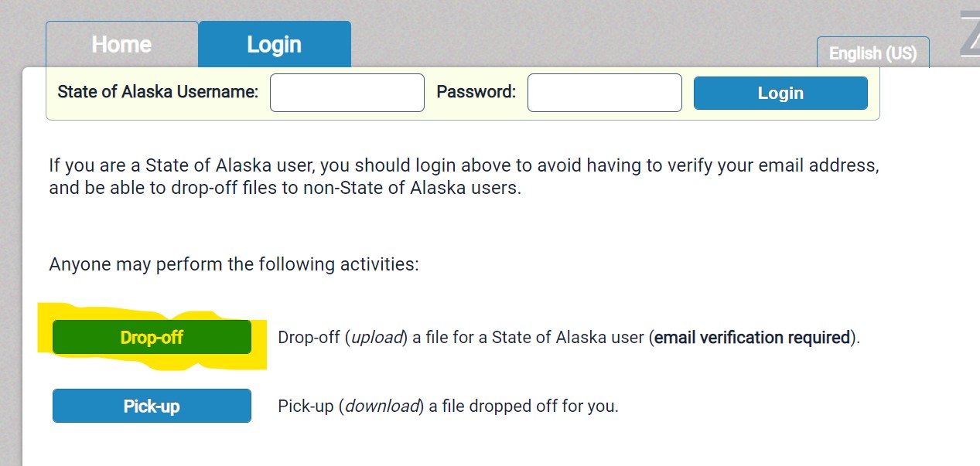980x466 pixels.
Task: Switch to the Login tab
Action: click(274, 45)
